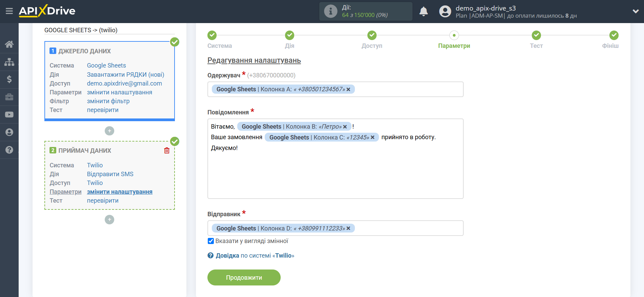This screenshot has height=297, width=644.
Task: Toggle 'Вказати у вигляді змінної' checkbox
Action: click(x=211, y=241)
